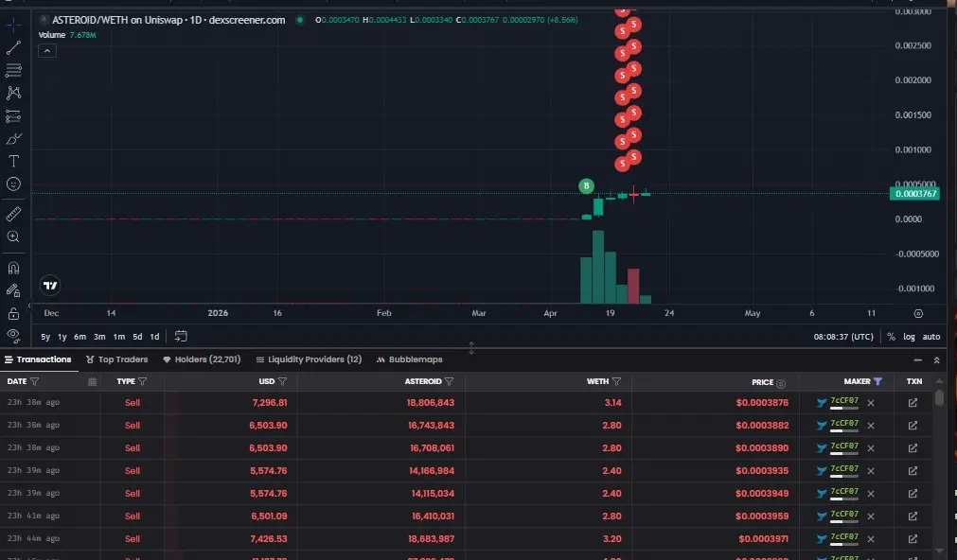Activate the zoom in tool
The height and width of the screenshot is (560, 957).
13,236
